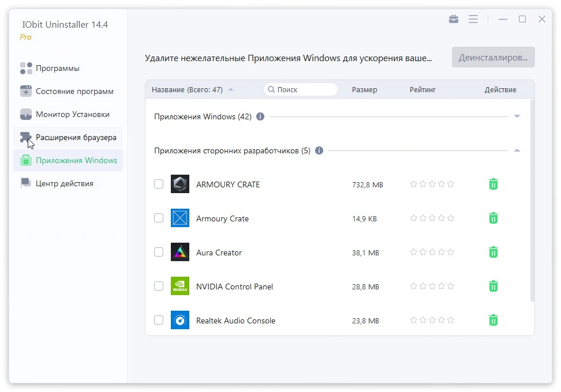Open the Состояние программ section
561x392 pixels.
pyautogui.click(x=68, y=91)
